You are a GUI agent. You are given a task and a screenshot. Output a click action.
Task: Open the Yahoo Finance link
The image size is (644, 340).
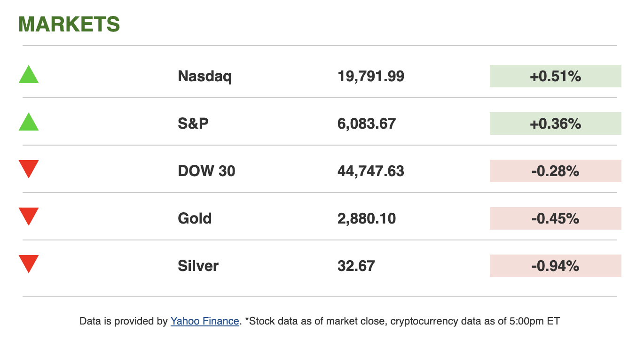(204, 321)
